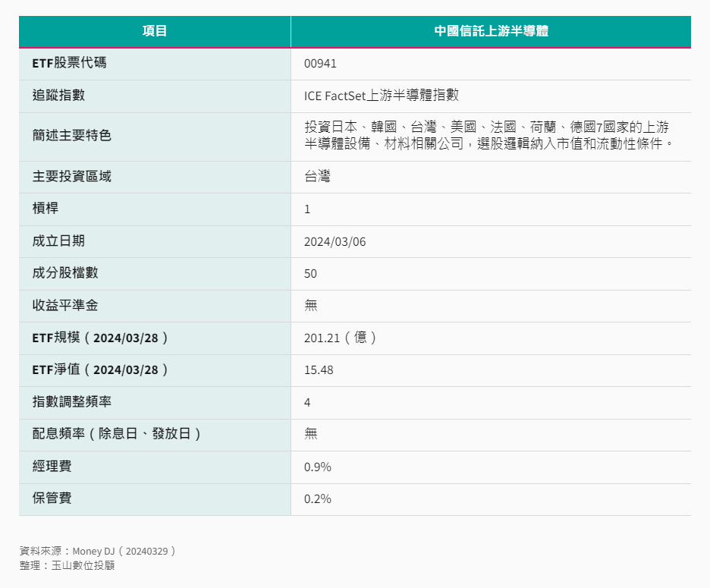Click the date 2024/03/06
The width and height of the screenshot is (710, 588).
tap(335, 242)
